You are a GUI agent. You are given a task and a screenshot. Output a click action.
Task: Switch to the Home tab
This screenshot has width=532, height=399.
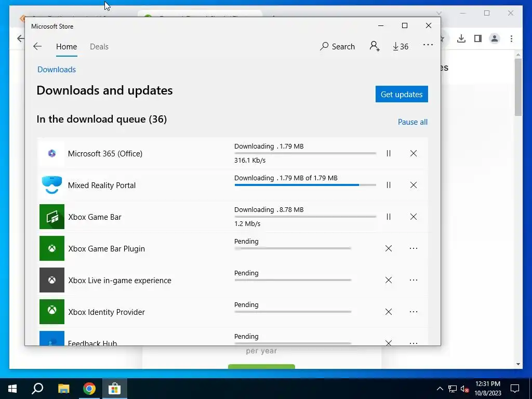[66, 46]
